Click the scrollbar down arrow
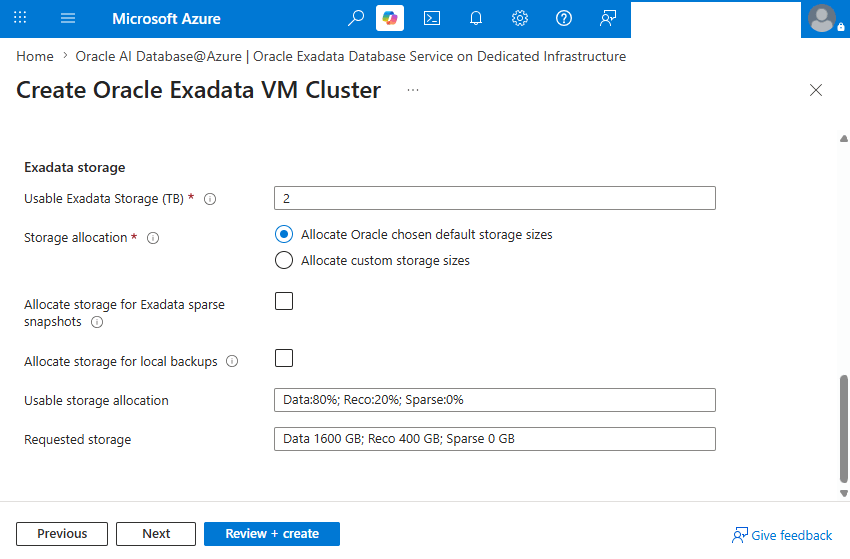 coord(843,493)
